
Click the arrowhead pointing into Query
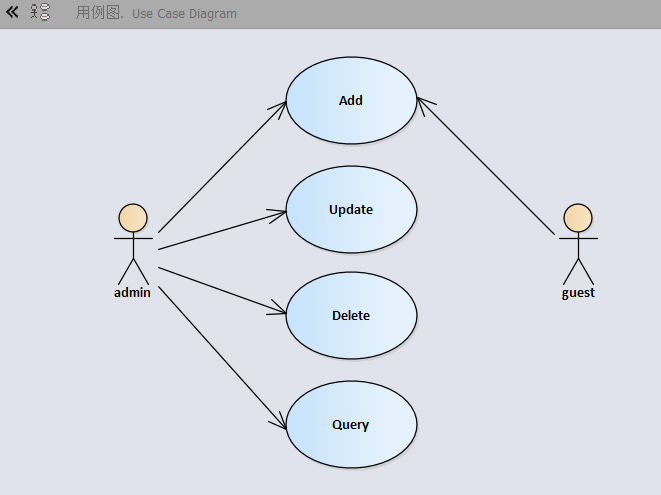(280, 423)
